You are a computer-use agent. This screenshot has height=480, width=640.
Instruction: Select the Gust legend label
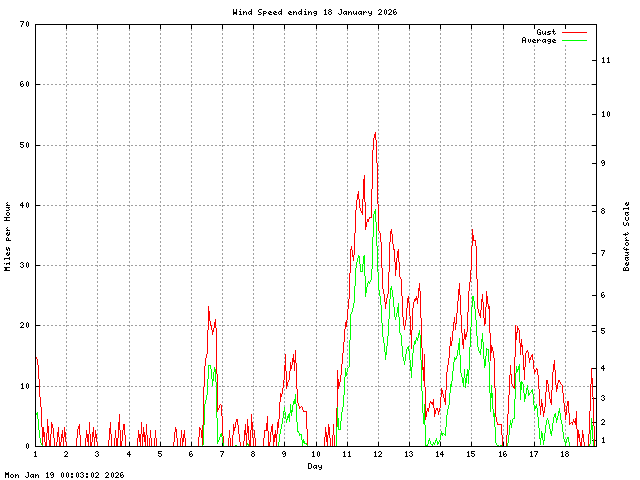tap(545, 32)
